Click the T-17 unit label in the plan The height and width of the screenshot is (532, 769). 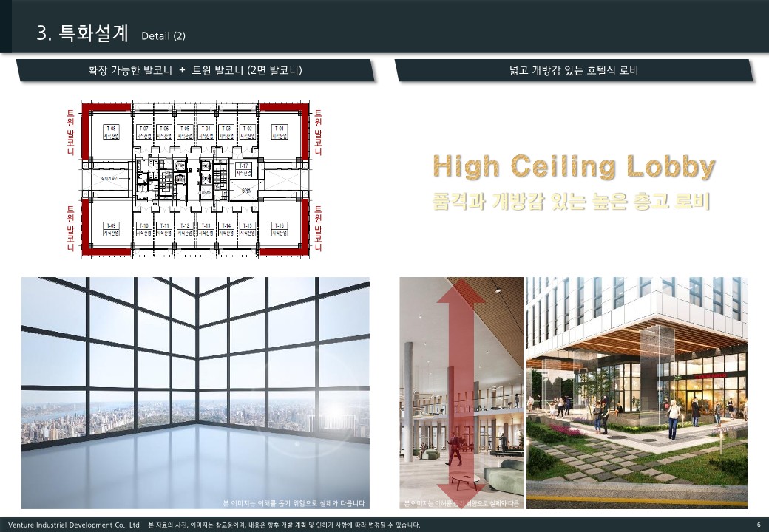pos(245,169)
